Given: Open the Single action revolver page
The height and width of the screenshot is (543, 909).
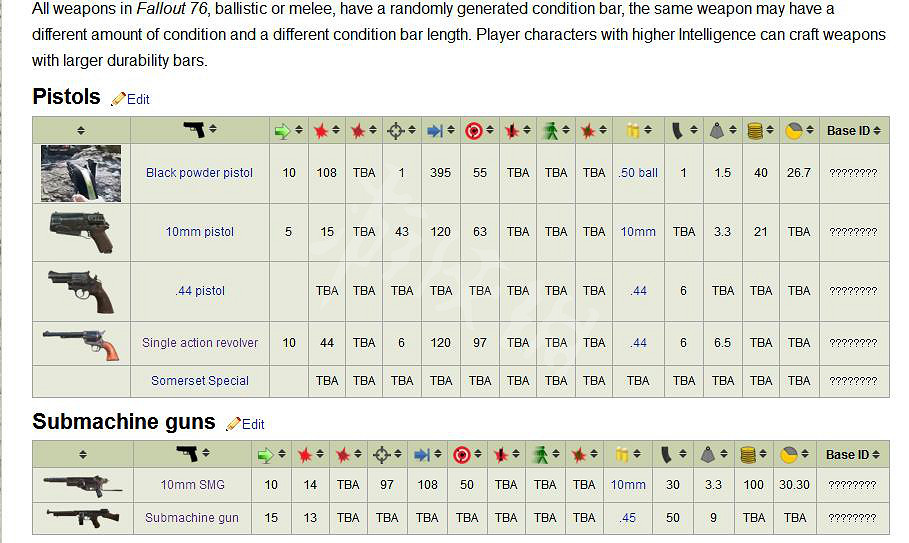Looking at the screenshot, I should tap(199, 342).
